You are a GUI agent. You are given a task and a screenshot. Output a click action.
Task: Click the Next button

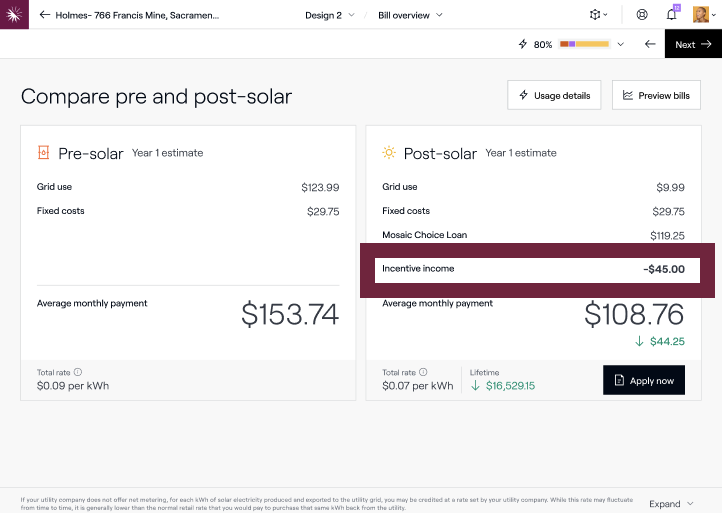click(x=693, y=44)
